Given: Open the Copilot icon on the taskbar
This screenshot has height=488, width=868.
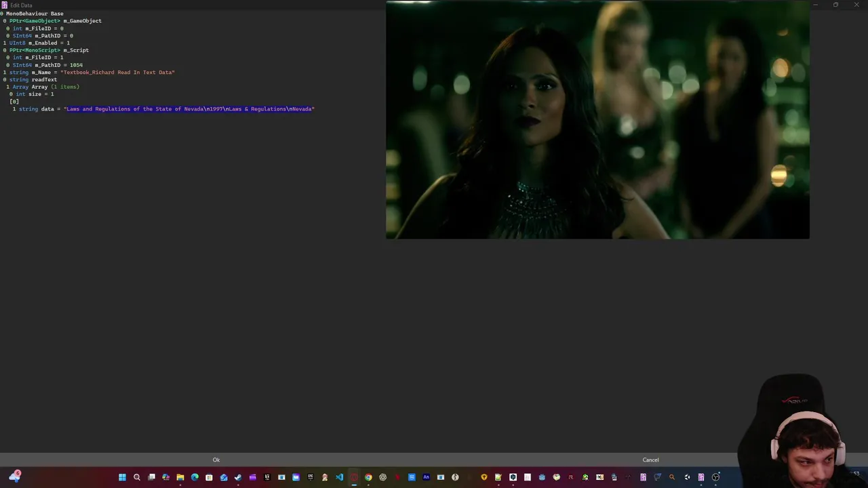Looking at the screenshot, I should (x=165, y=477).
